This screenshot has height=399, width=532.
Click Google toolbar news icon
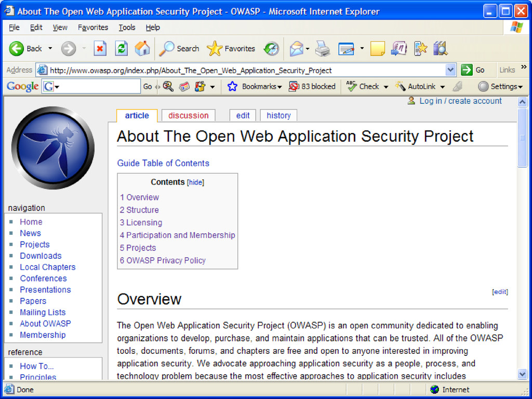pyautogui.click(x=184, y=87)
